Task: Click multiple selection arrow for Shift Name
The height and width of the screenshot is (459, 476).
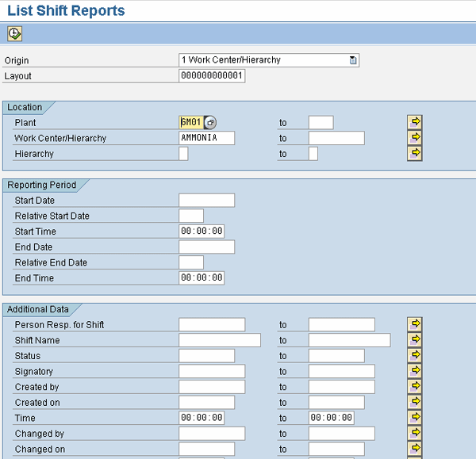Action: [x=414, y=340]
